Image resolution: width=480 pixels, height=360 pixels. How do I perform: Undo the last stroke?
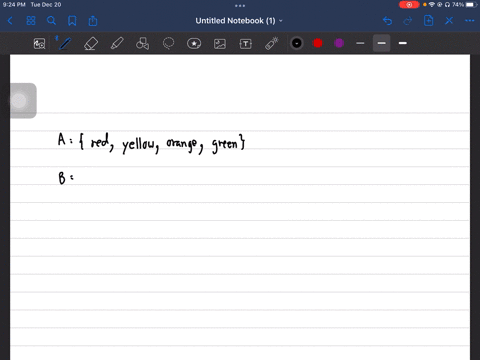click(387, 21)
